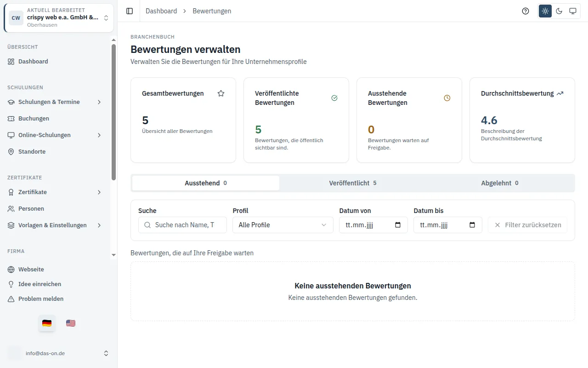Open Standorte menu item
The image size is (588, 368).
[55, 152]
